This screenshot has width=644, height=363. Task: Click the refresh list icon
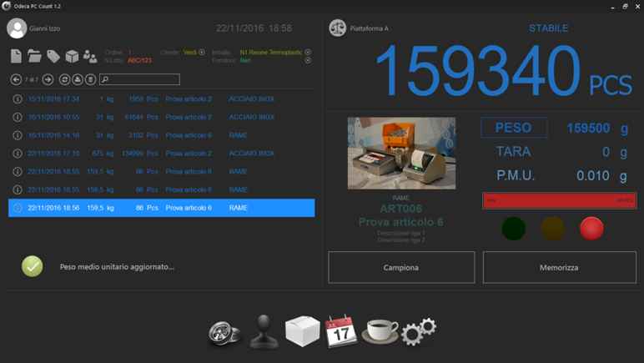tap(64, 79)
